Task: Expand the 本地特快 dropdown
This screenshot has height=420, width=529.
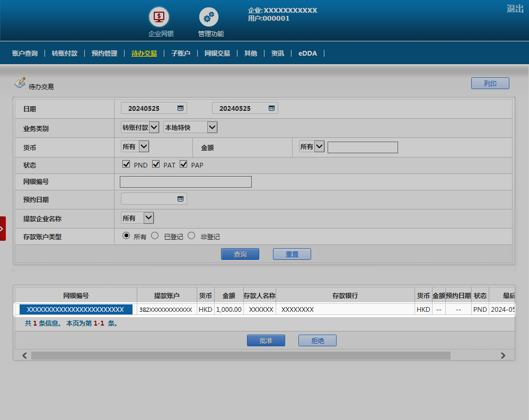Action: tap(190, 127)
